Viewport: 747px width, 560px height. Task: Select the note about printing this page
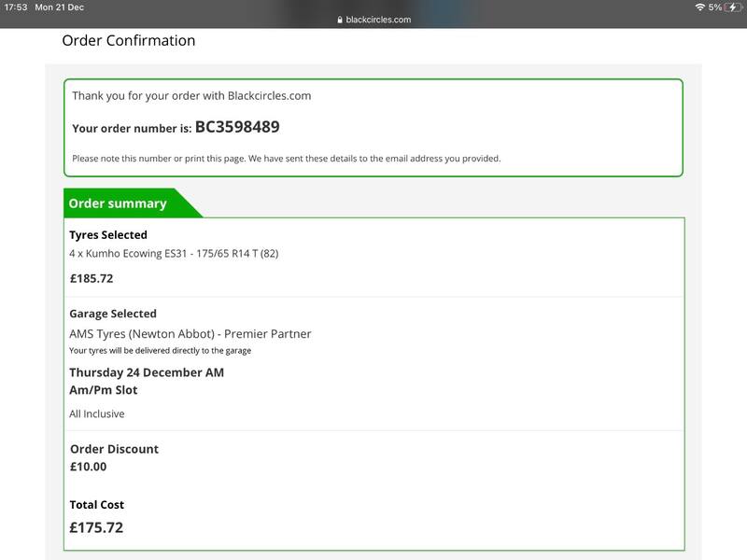(287, 159)
